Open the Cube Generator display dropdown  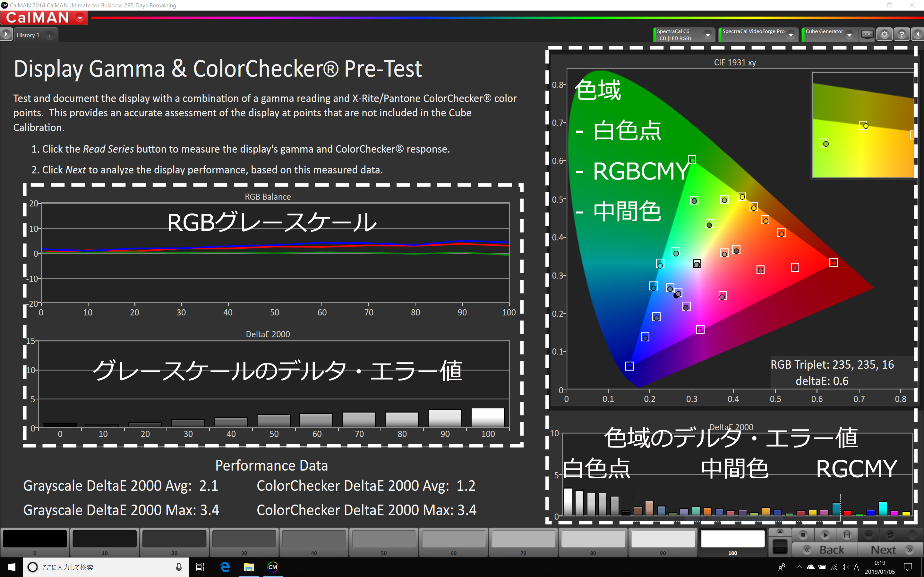849,35
